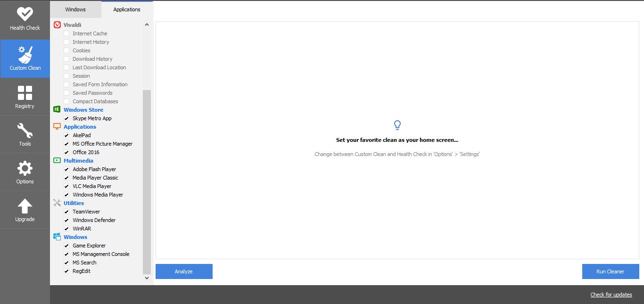Click the Upgrade arrow icon
This screenshot has height=304, width=644.
(25, 206)
